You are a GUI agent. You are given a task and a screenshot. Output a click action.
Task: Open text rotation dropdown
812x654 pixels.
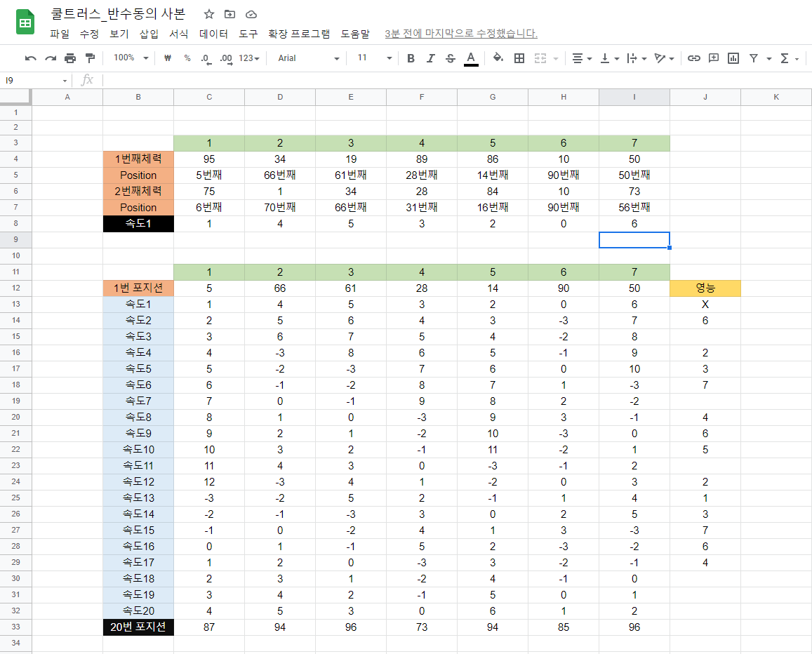tap(664, 58)
